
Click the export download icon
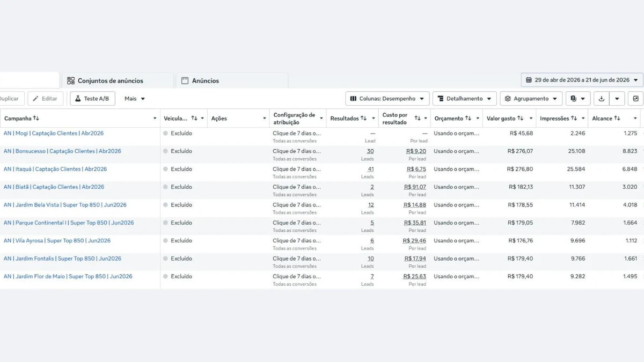click(602, 99)
